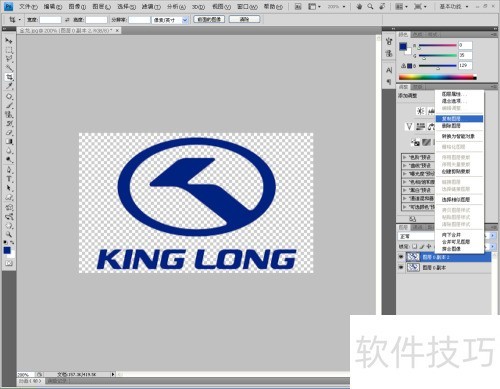The height and width of the screenshot is (389, 500).
Task: Click the Hand tool icon in the top bar
Action: click(x=359, y=6)
